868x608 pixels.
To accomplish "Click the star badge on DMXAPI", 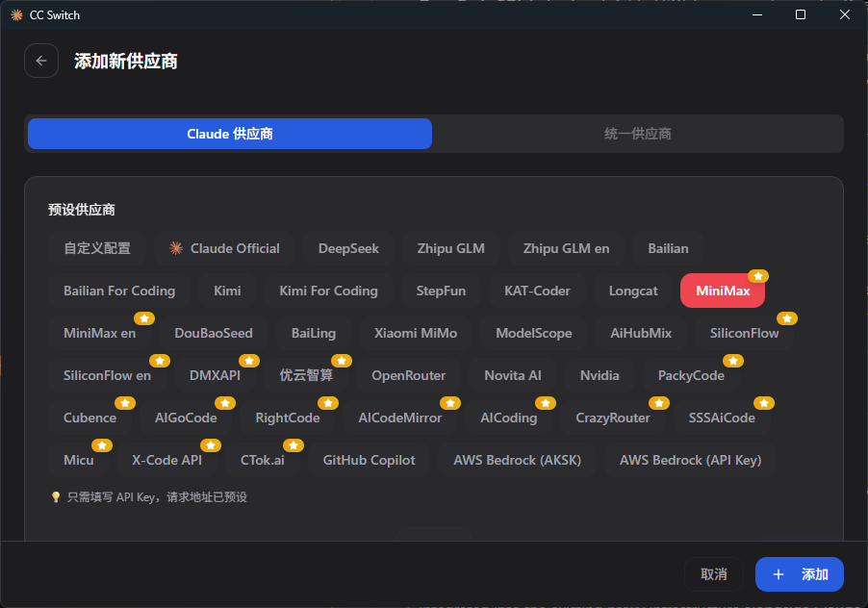I will click(249, 361).
